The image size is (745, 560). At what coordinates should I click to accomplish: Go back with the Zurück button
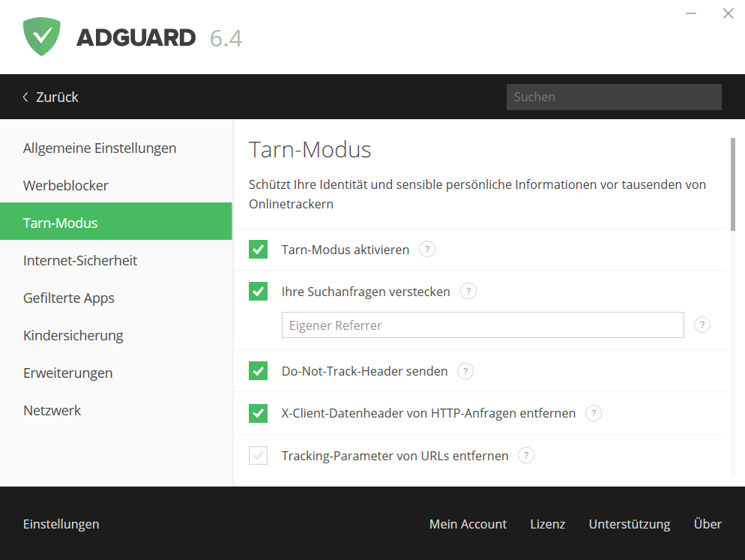point(50,97)
